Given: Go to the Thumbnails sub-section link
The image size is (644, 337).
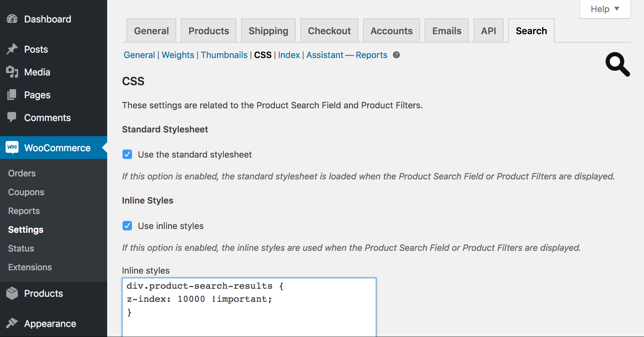Looking at the screenshot, I should (224, 55).
